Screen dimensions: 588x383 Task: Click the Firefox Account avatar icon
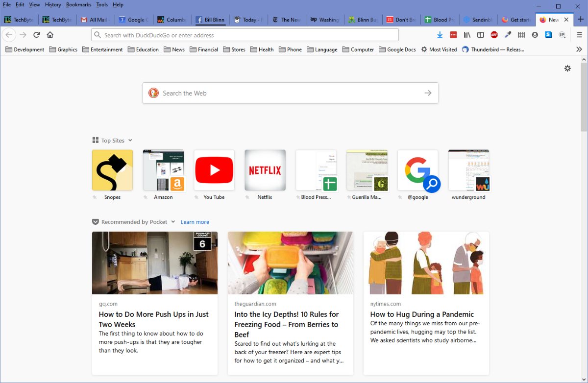(x=535, y=35)
